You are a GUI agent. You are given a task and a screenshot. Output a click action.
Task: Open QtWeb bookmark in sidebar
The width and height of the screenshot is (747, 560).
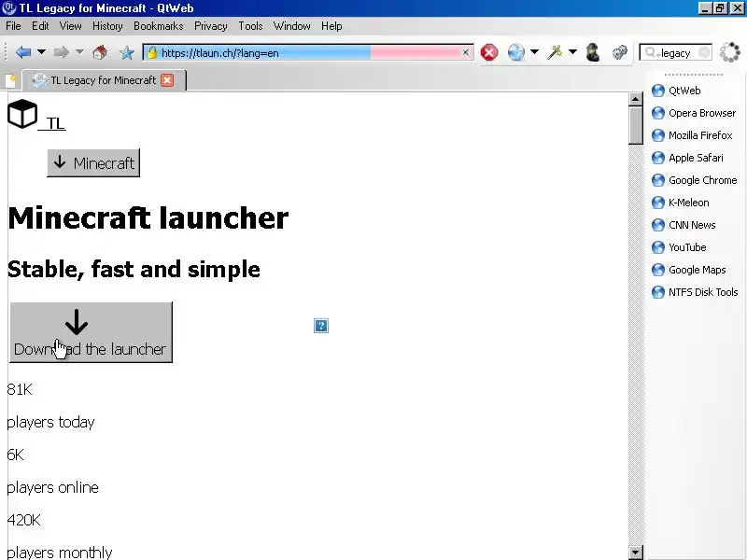click(676, 91)
